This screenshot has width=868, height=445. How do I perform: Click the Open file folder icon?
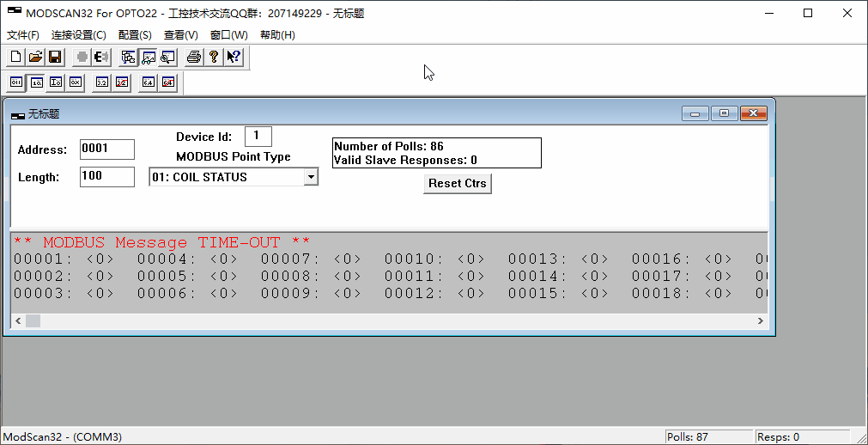tap(35, 58)
